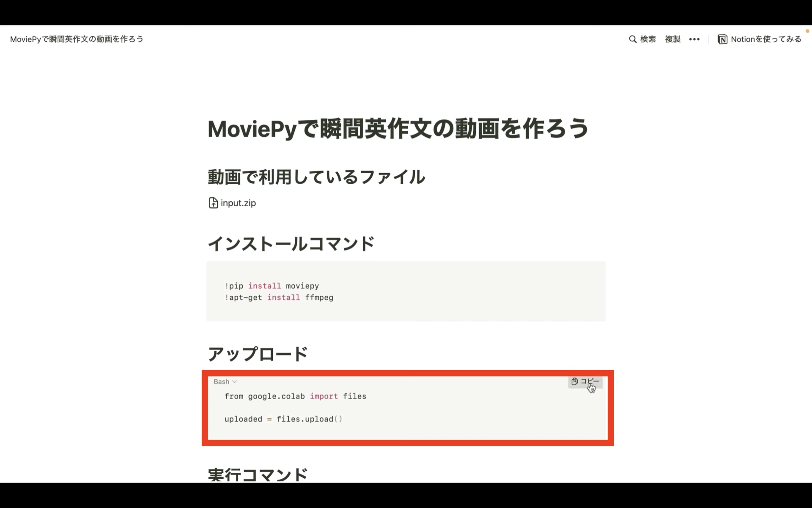The image size is (812, 508).
Task: Click 'uploaded = files.upload()' code line
Action: [x=284, y=419]
